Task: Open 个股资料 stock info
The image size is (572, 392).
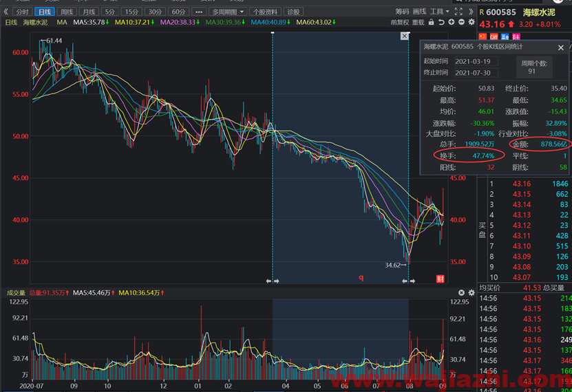Action: (x=265, y=12)
